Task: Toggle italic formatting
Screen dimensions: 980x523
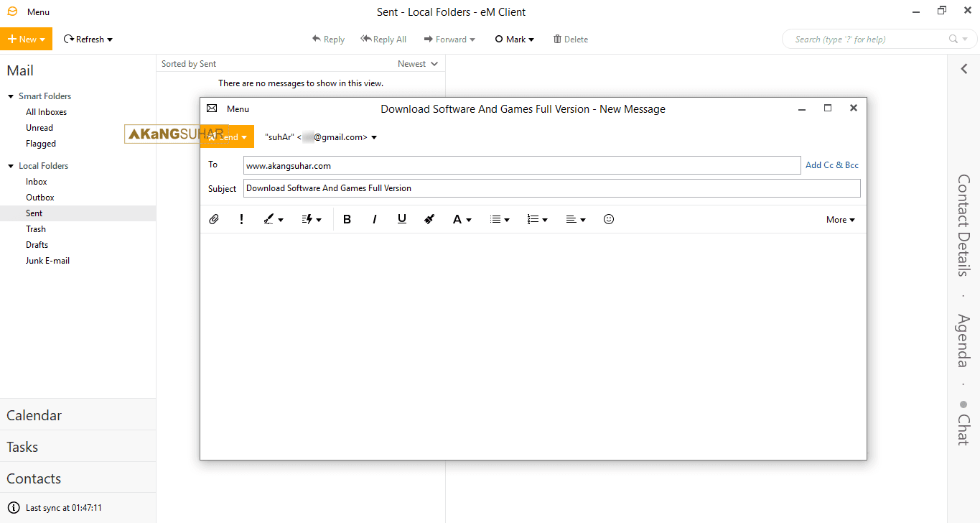Action: [x=375, y=219]
